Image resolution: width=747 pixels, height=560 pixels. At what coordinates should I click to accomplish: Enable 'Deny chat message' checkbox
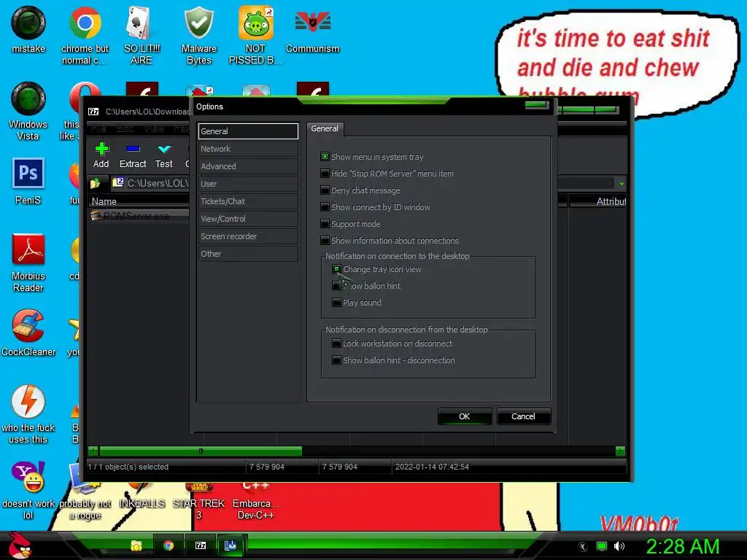(325, 190)
